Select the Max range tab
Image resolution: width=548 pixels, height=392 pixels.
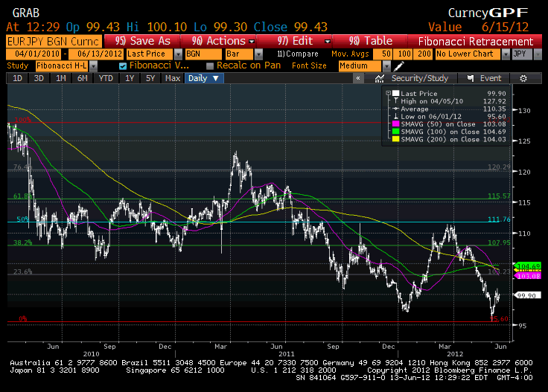click(x=173, y=78)
